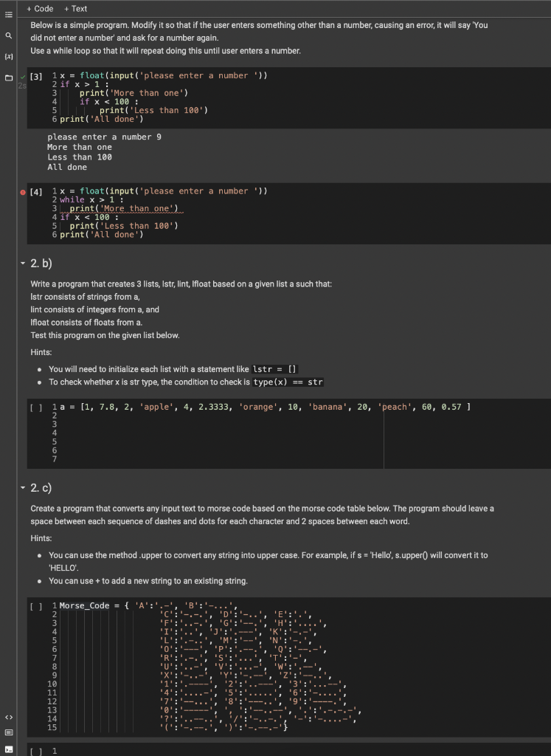The image size is (551, 756).
Task: Run the last empty cell at the bottom
Action: pos(36,751)
